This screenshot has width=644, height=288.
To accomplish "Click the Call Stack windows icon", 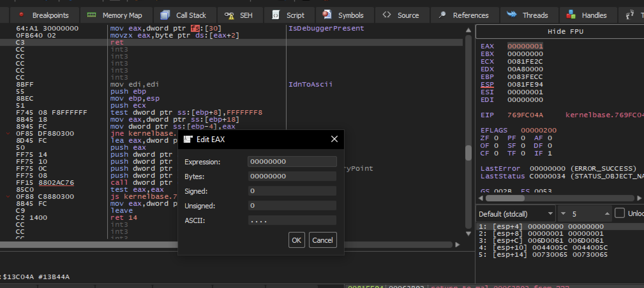I will [165, 15].
